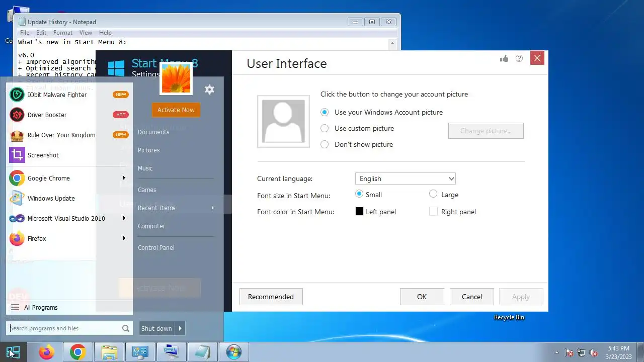The height and width of the screenshot is (362, 644).
Task: Click the computer keyboard taskbar icon
Action: (x=171, y=352)
